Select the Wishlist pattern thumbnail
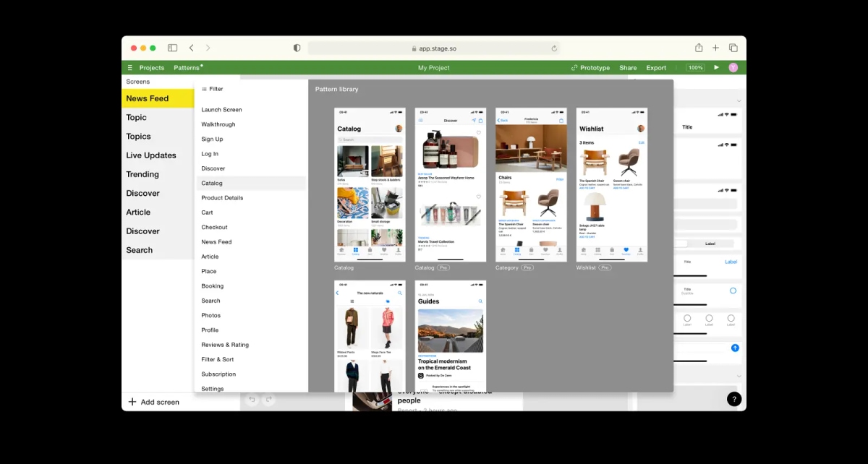This screenshot has width=868, height=464. coord(612,184)
